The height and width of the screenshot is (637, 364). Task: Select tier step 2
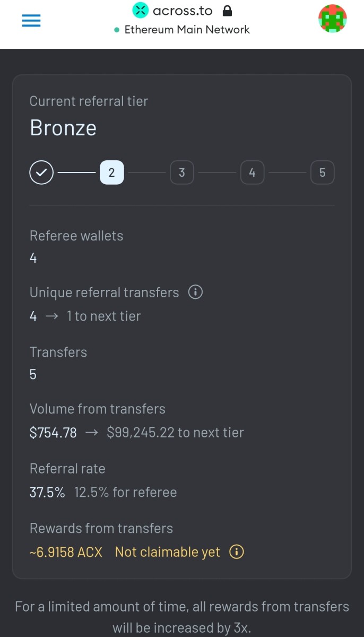[x=111, y=173]
